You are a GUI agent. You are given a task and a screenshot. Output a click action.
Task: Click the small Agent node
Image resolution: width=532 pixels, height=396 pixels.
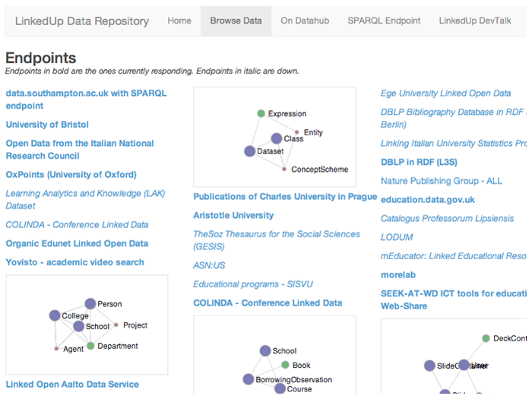point(56,349)
